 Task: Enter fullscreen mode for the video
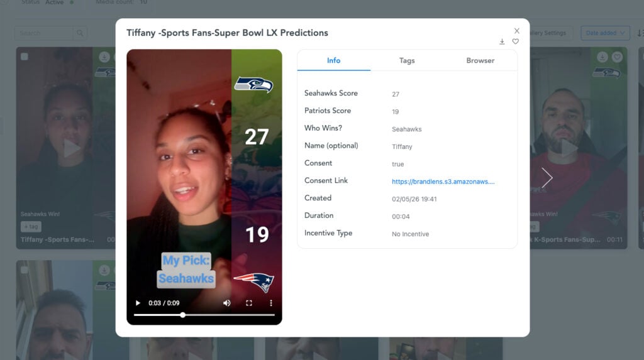(x=249, y=303)
